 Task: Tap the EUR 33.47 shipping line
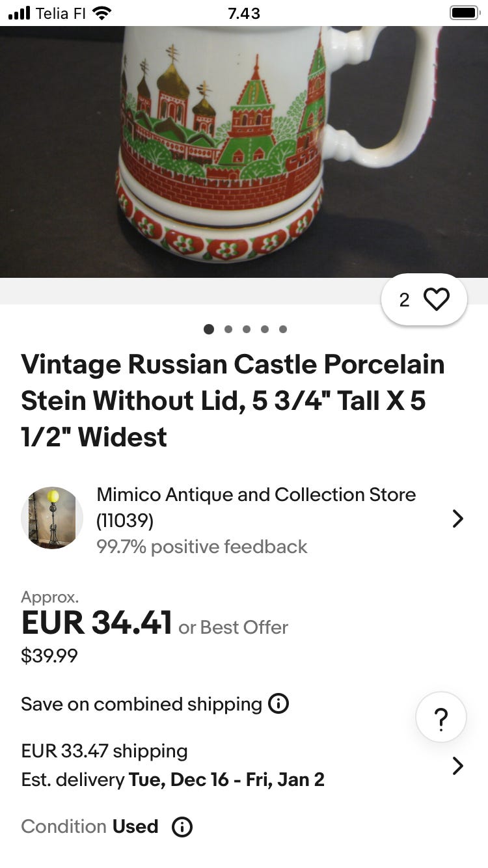tap(104, 751)
